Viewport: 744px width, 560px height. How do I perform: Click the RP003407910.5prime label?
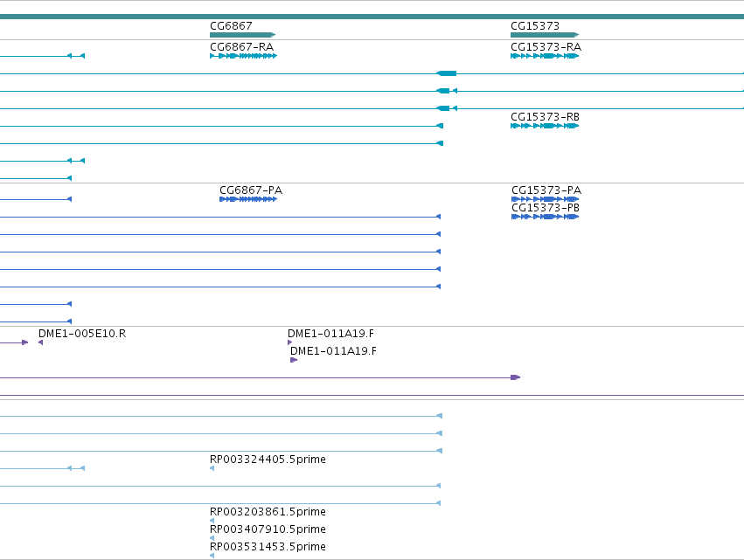tap(268, 529)
